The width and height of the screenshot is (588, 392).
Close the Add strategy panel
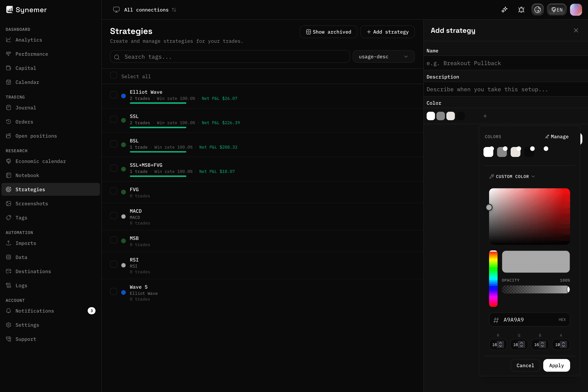tap(576, 30)
